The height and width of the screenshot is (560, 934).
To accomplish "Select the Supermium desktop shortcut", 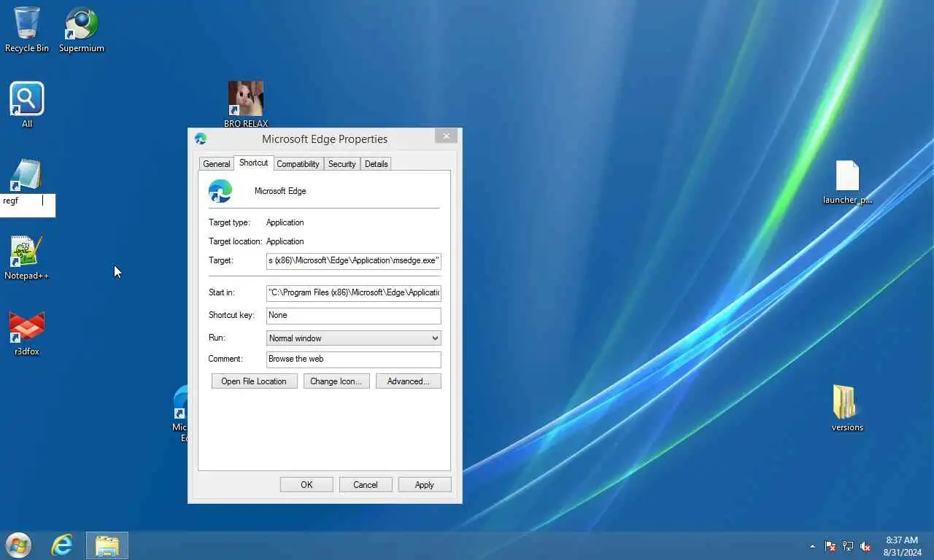I will tap(82, 29).
